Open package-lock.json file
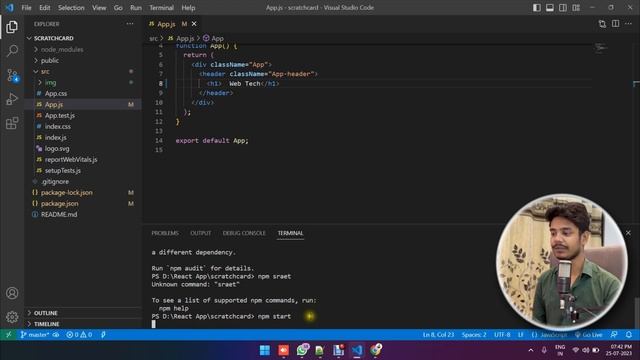The width and height of the screenshot is (640, 360). (83, 192)
